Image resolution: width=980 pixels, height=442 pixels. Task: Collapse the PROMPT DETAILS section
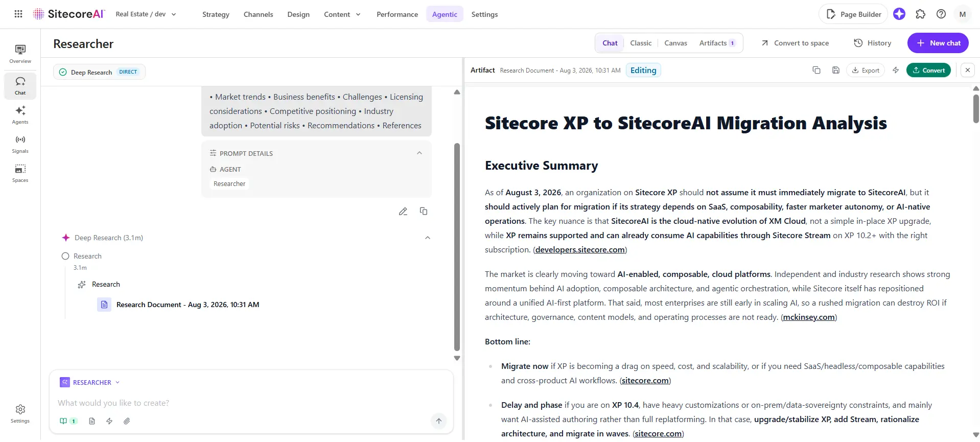[419, 153]
